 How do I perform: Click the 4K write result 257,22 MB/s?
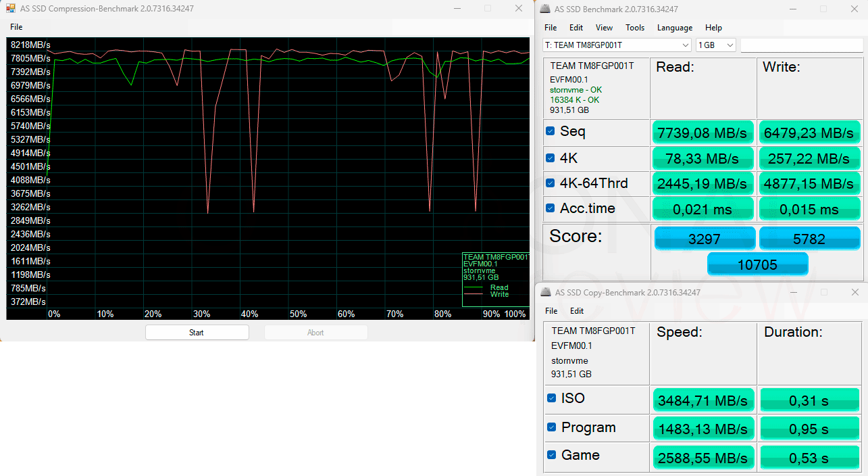point(809,158)
